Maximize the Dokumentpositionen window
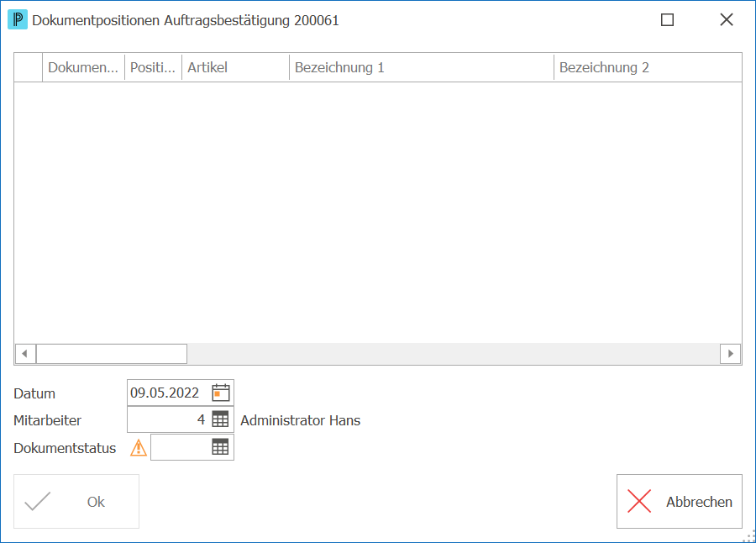 coord(667,20)
